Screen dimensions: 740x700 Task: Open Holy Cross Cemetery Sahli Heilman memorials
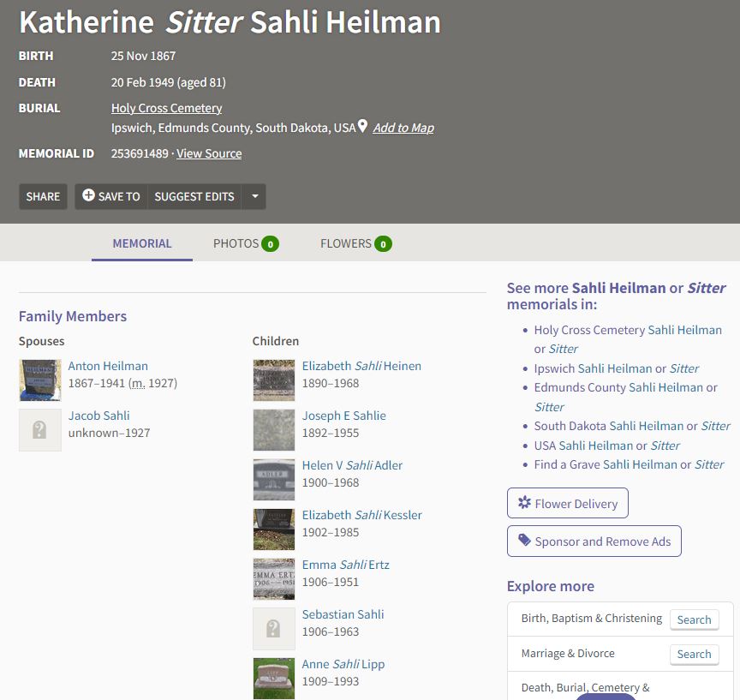628,339
